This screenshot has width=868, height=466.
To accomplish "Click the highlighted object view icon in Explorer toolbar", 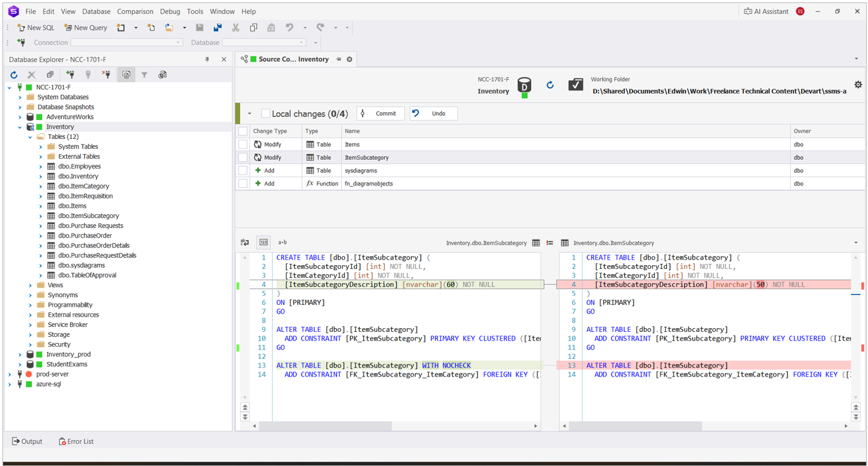I will coord(126,75).
